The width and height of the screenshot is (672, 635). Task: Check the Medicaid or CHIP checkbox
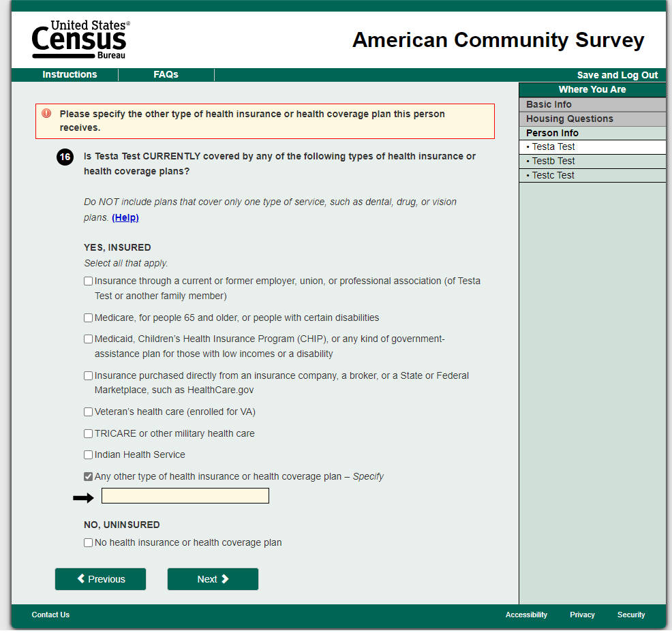(x=89, y=339)
